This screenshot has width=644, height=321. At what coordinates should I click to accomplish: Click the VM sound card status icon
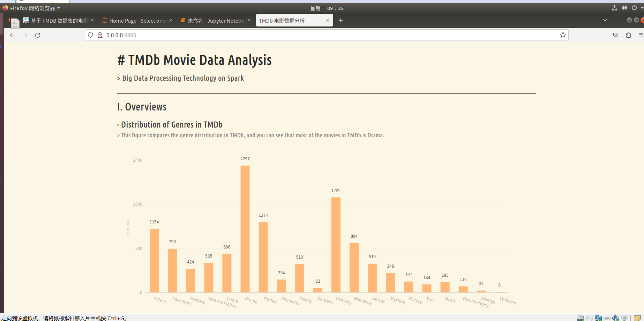point(616,318)
